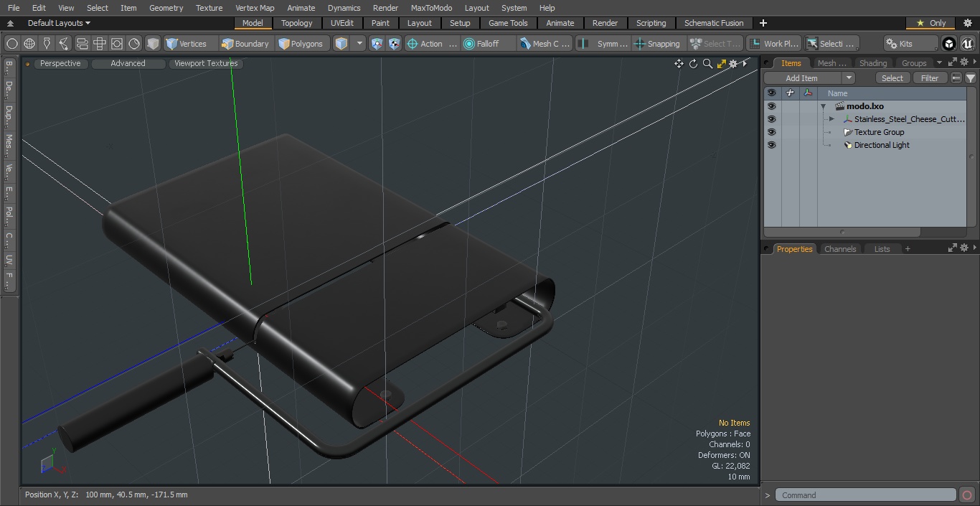Hide the Directional Light item
The image size is (980, 506).
pyautogui.click(x=771, y=145)
